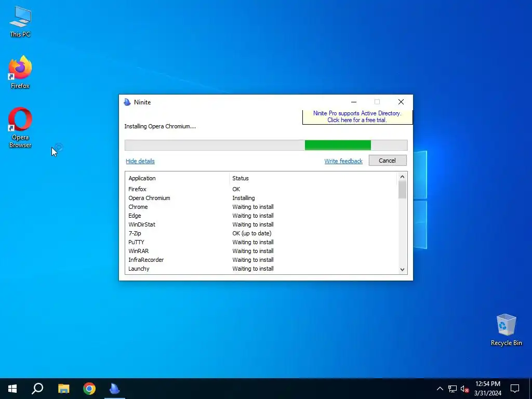The width and height of the screenshot is (532, 399).
Task: Open the Write feedback link
Action: [343, 161]
